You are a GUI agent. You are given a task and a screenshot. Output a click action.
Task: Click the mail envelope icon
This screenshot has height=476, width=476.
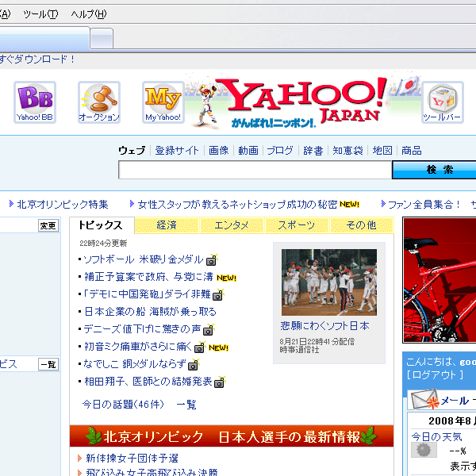pos(425,399)
